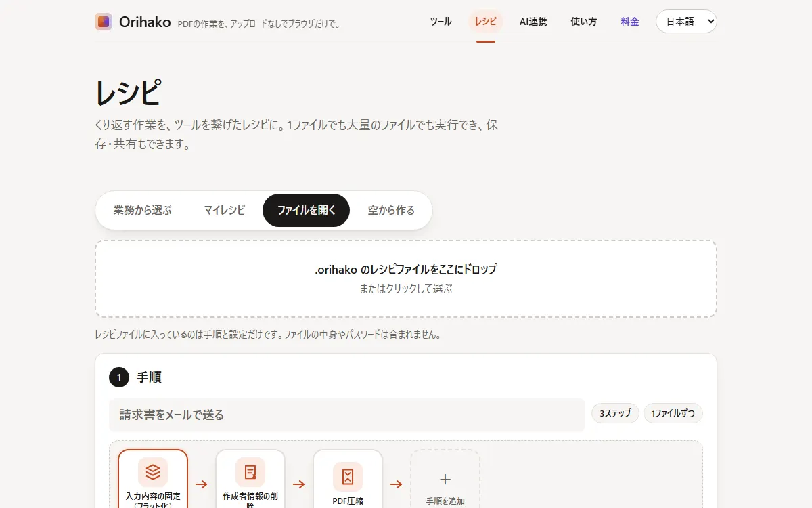Image resolution: width=812 pixels, height=508 pixels.
Task: Click the plus icon to add a step
Action: coord(445,480)
